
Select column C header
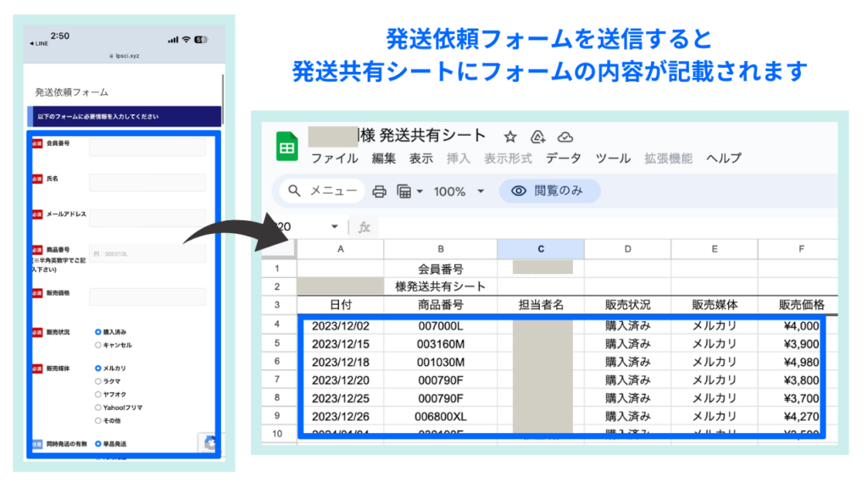pos(540,249)
